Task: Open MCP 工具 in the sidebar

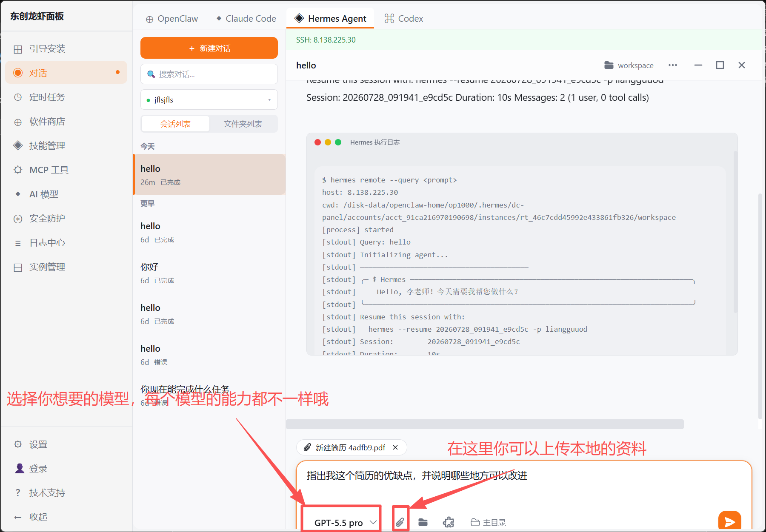Action: coord(66,170)
